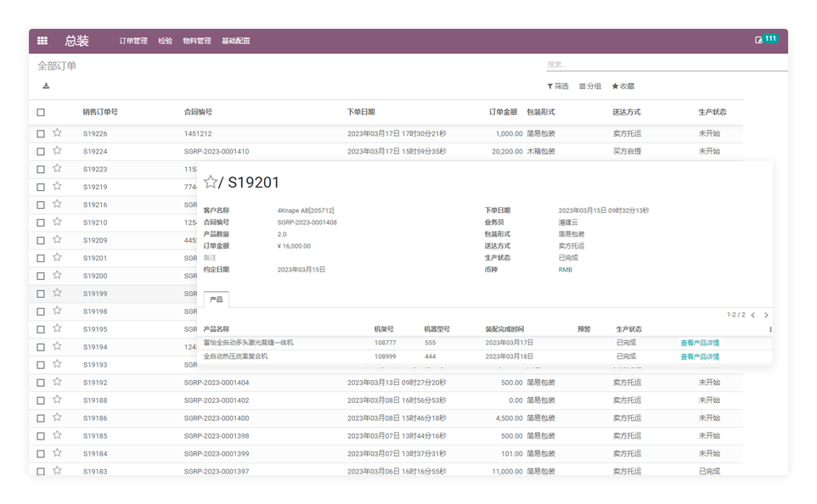Image resolution: width=817 pixels, height=504 pixels.
Task: Favorite the S19226 order row star
Action: pos(57,133)
